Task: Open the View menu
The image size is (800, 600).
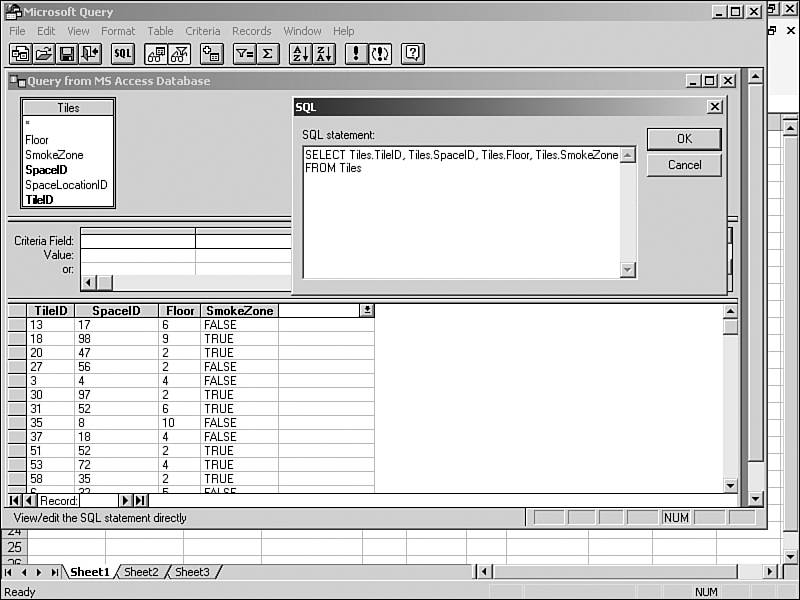Action: (x=78, y=31)
